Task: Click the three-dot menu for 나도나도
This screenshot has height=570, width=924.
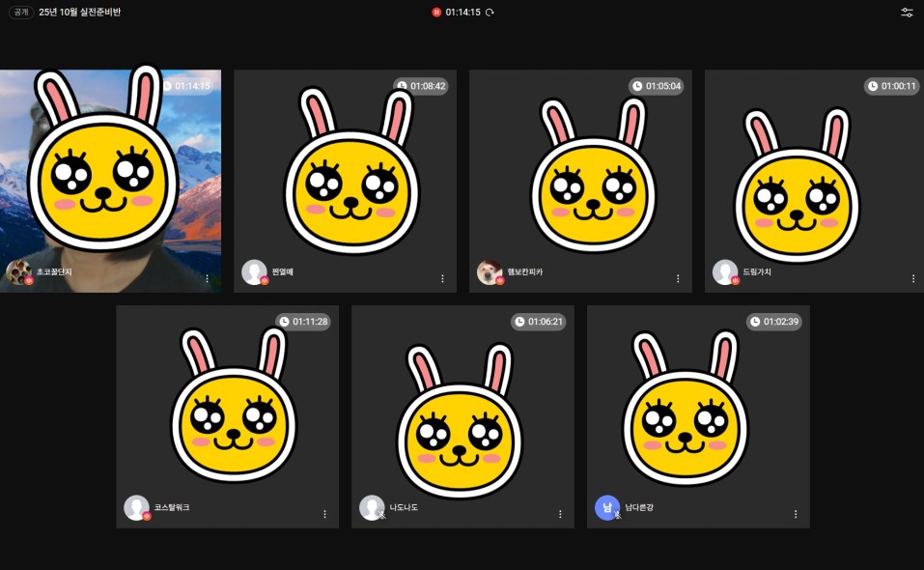Action: [560, 514]
